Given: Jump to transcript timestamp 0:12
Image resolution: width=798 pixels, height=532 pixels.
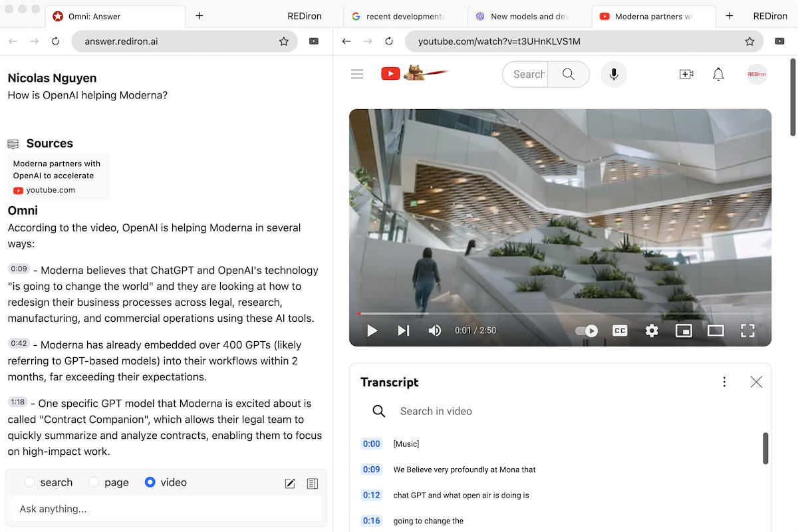Looking at the screenshot, I should [371, 495].
